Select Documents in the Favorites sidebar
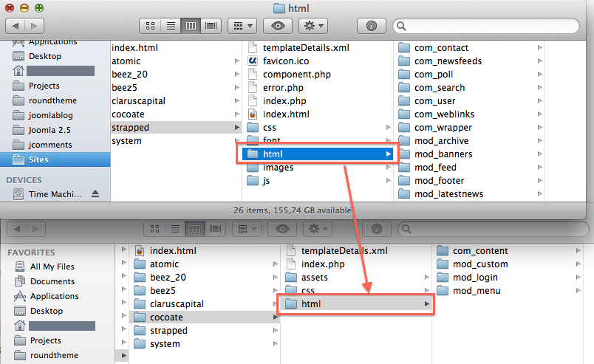Image resolution: width=594 pixels, height=364 pixels. point(52,281)
